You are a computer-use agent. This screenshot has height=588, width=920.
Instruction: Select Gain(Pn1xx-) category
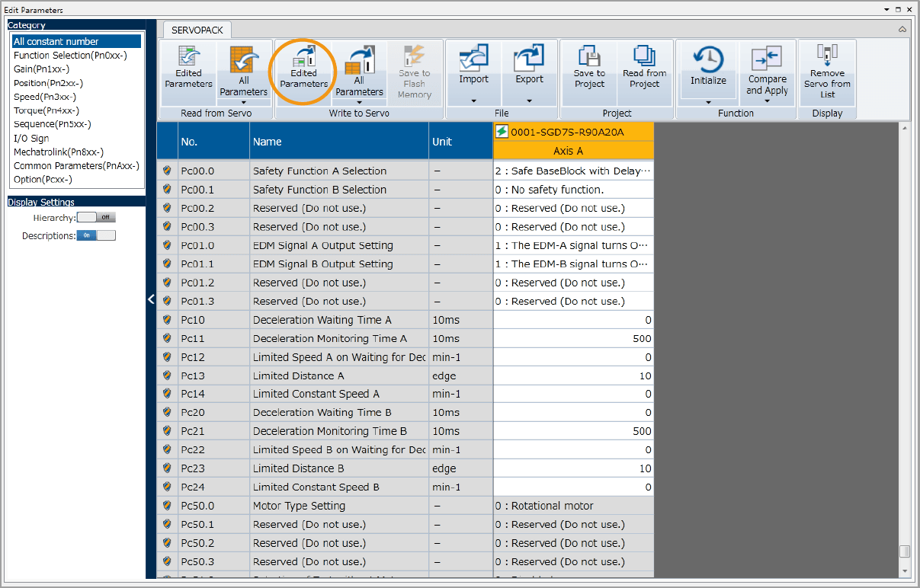click(x=41, y=69)
